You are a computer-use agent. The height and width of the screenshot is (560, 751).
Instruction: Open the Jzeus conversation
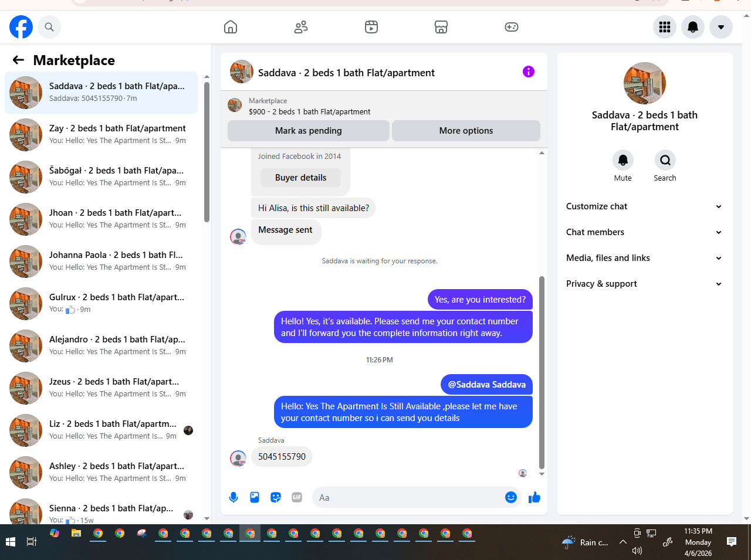(101, 388)
